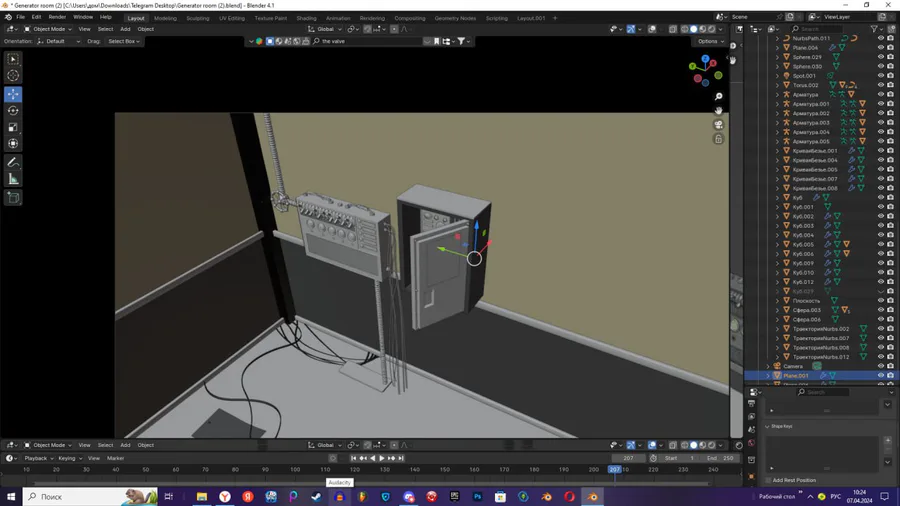Hide the Camera object in viewport

[880, 366]
